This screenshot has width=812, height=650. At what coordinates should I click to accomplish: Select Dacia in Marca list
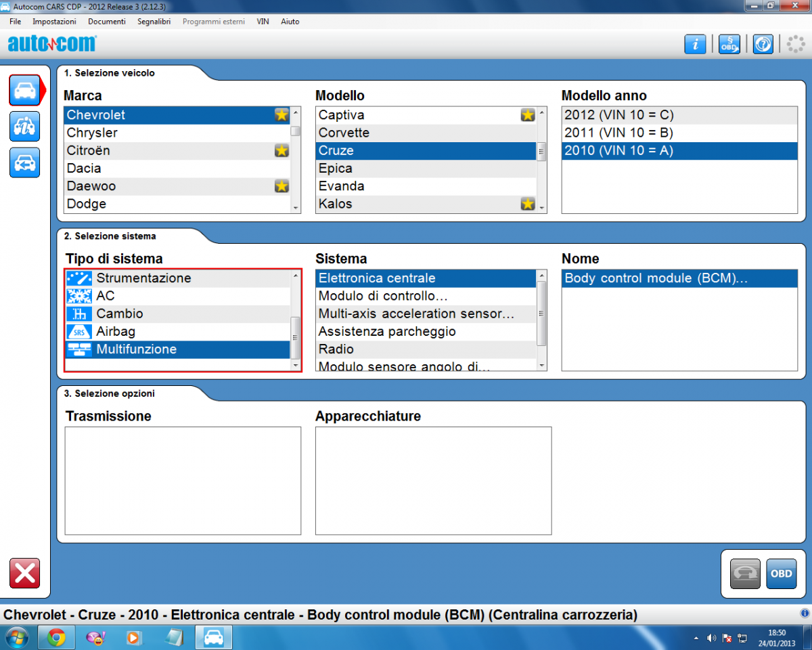tap(177, 168)
